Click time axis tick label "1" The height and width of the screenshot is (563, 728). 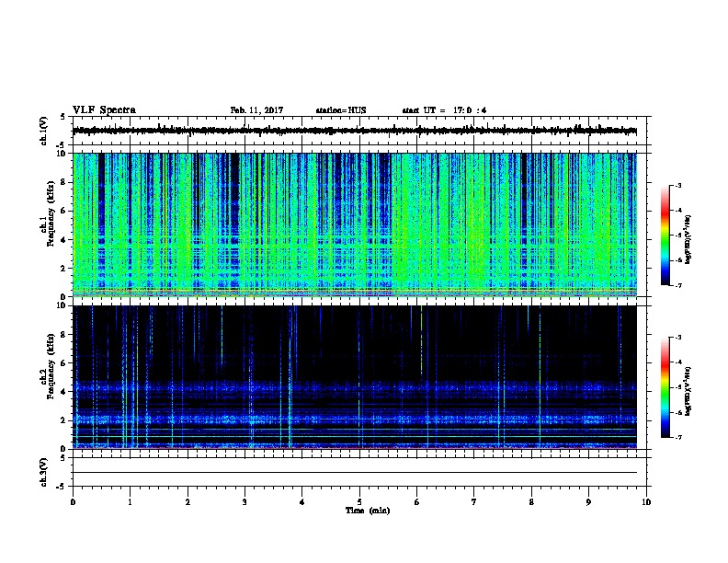(130, 502)
